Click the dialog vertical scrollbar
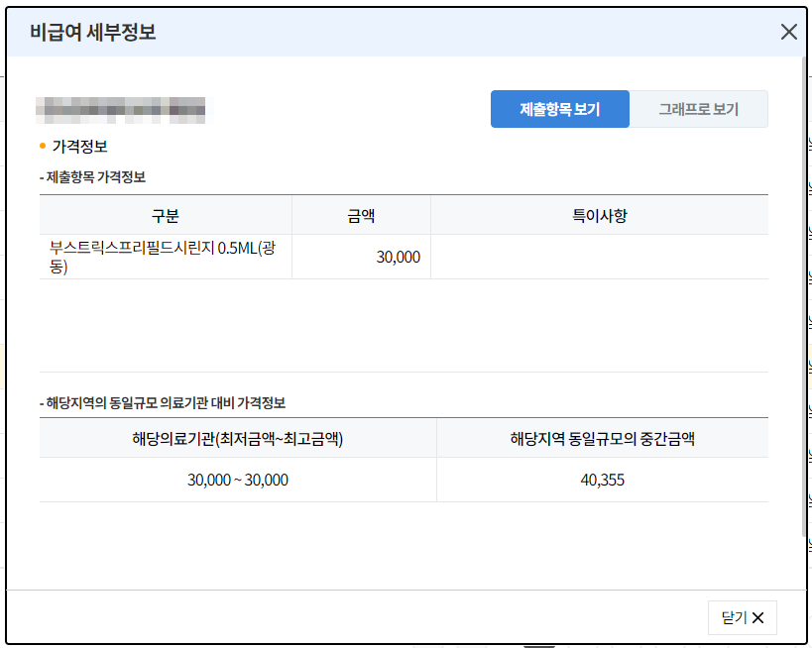This screenshot has width=812, height=648. (x=803, y=297)
